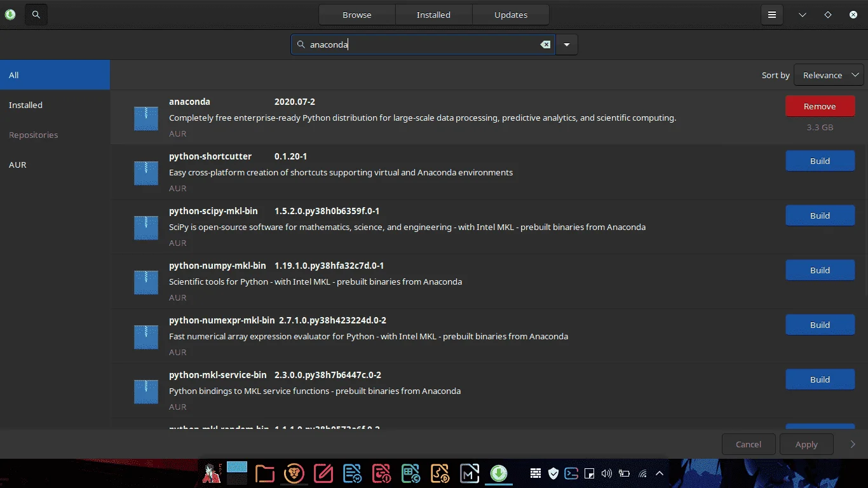
Task: Open the red Impress presentation taskbar icon
Action: pyautogui.click(x=382, y=473)
